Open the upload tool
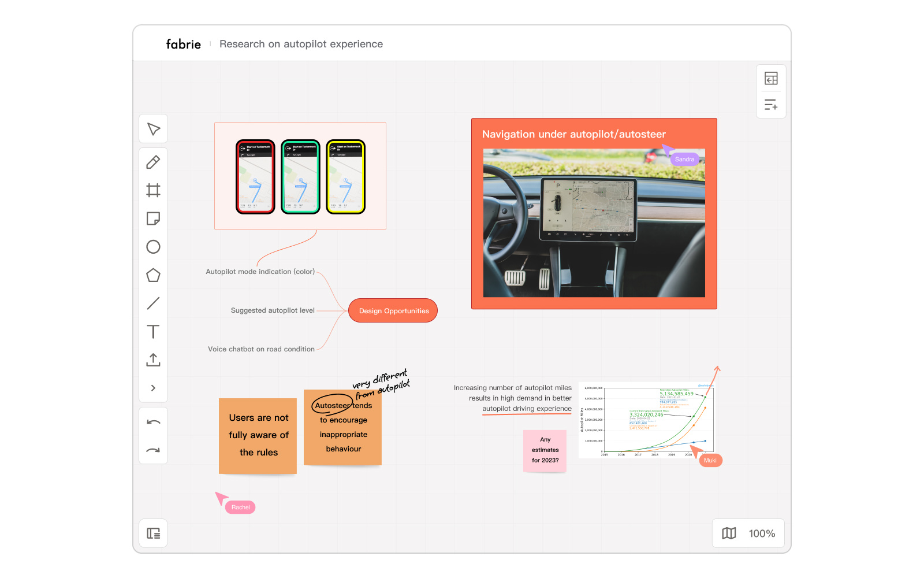The height and width of the screenshot is (578, 924). (153, 360)
